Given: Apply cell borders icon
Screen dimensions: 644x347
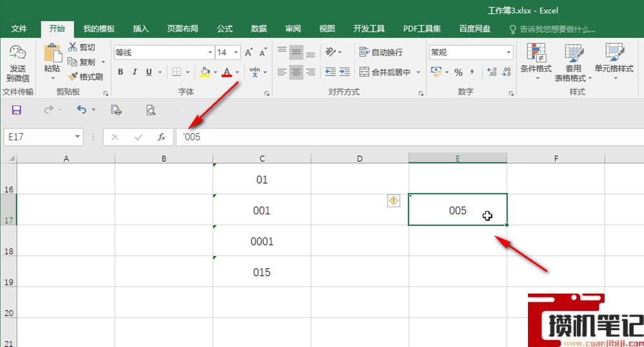Looking at the screenshot, I should pyautogui.click(x=177, y=72).
